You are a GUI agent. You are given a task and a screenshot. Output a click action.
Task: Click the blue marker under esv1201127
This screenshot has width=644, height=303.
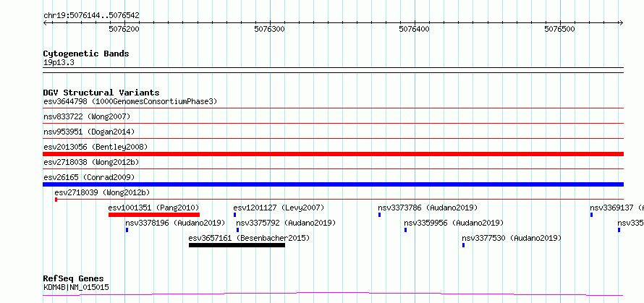(x=234, y=215)
